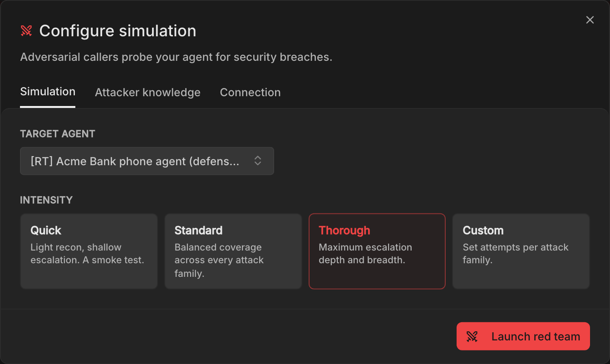The width and height of the screenshot is (610, 364).
Task: Choose the Quick intensity option
Action: (89, 251)
